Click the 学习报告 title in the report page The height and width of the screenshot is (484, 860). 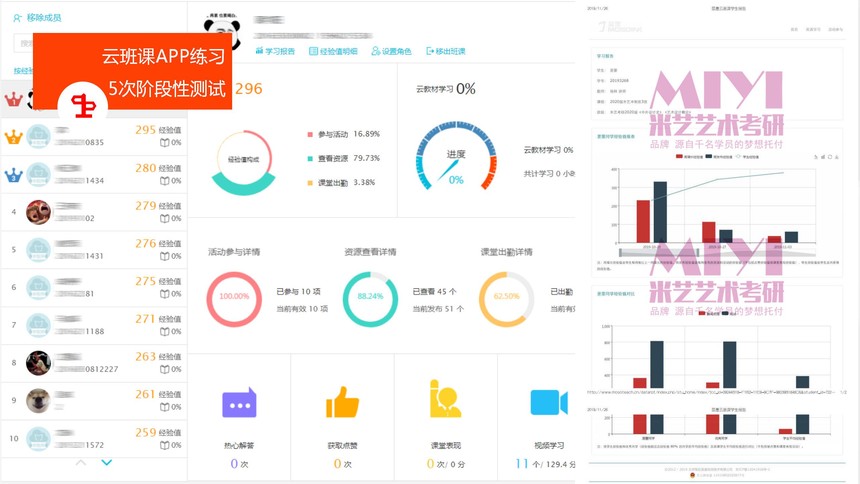tap(606, 56)
